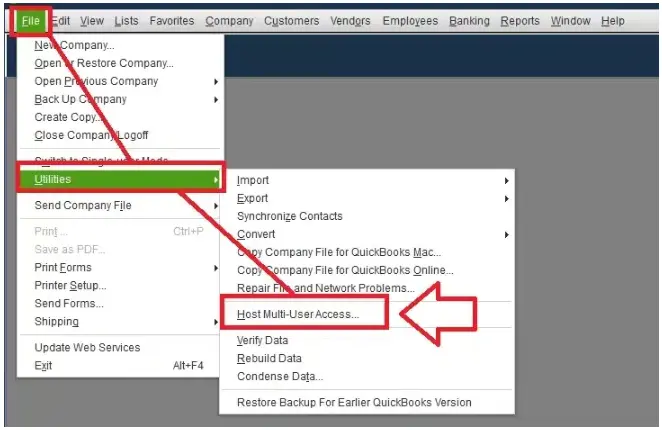Open the Company menu
This screenshot has height=430, width=662.
point(229,21)
